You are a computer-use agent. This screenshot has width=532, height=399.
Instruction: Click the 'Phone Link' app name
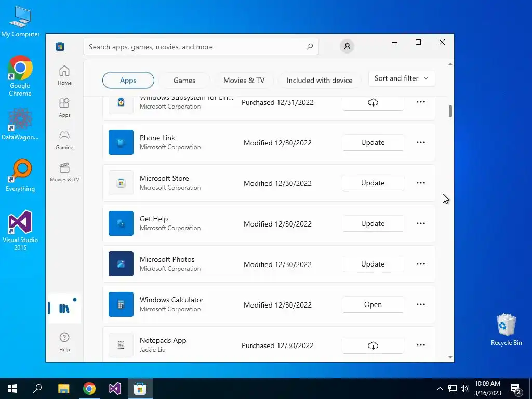click(157, 138)
